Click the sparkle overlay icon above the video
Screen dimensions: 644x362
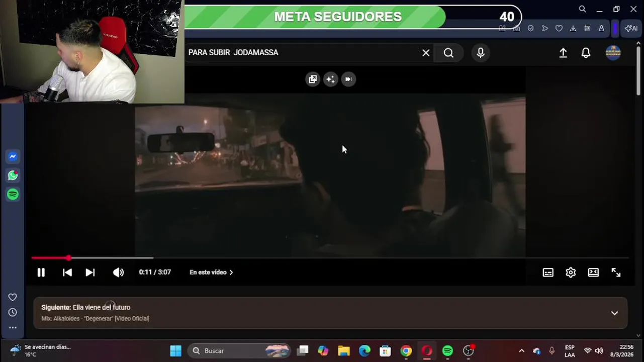tap(330, 79)
